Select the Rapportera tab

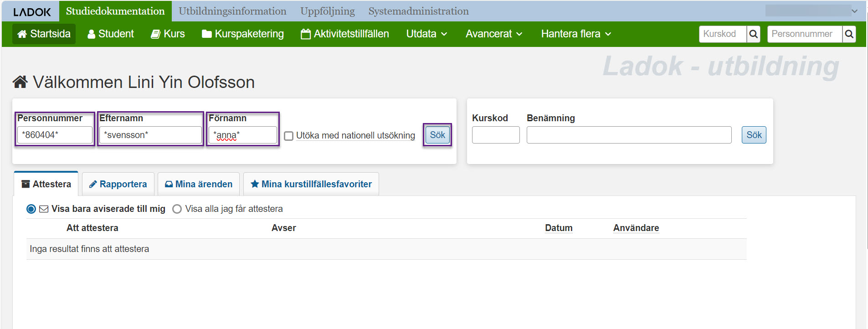click(118, 184)
